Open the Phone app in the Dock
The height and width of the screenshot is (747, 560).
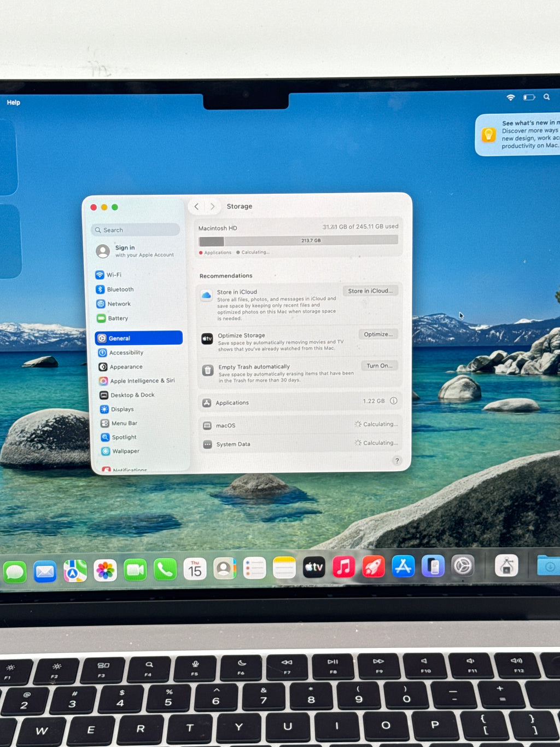[165, 570]
